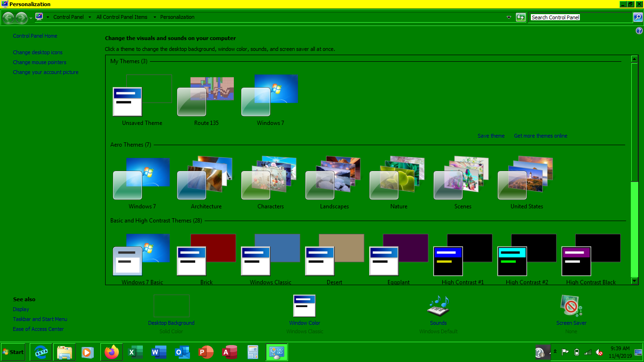Open the address bar history dropdown
Screen dimensions: 644x362
[x=509, y=17]
